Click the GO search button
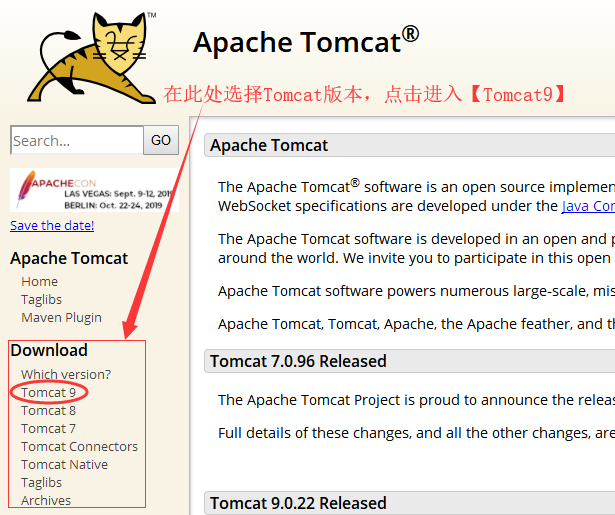This screenshot has width=615, height=515. 161,140
